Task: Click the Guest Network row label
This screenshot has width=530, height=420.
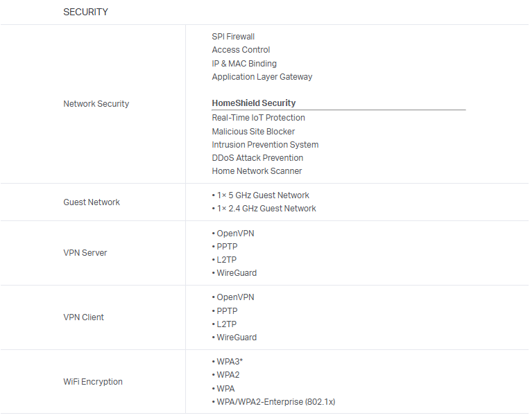Action: (x=92, y=202)
